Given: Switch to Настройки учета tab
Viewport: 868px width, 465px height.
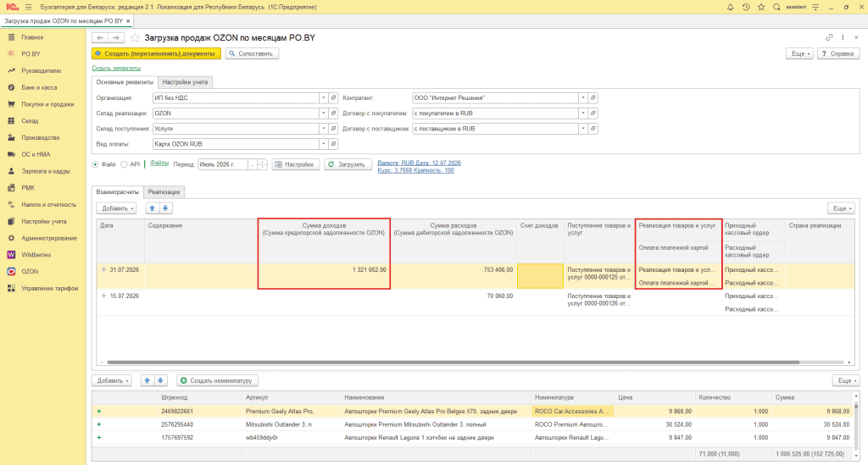Looking at the screenshot, I should tap(185, 82).
